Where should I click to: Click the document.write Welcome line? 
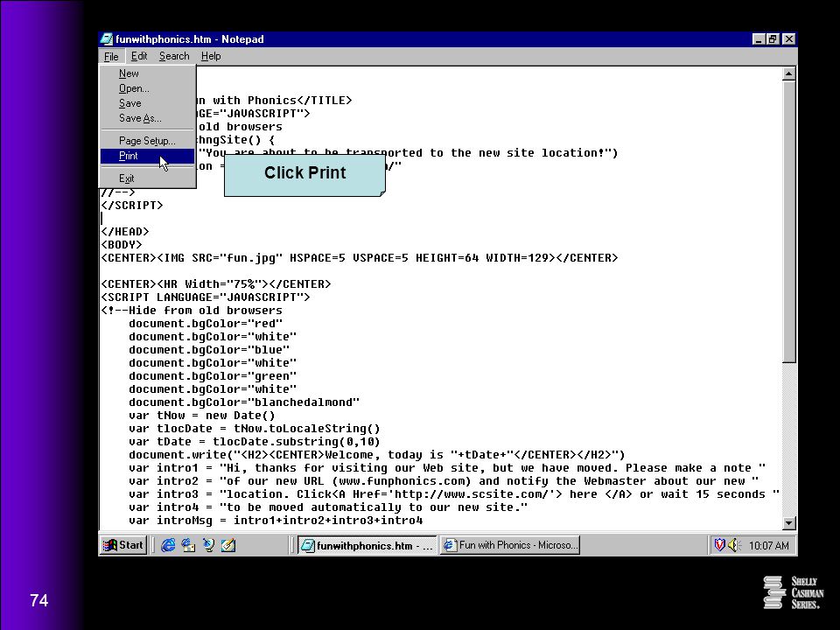(377, 455)
